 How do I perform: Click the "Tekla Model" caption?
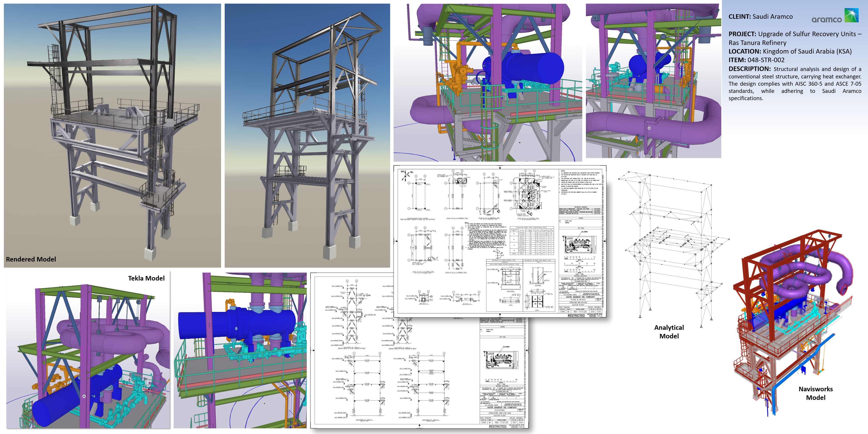(x=146, y=278)
